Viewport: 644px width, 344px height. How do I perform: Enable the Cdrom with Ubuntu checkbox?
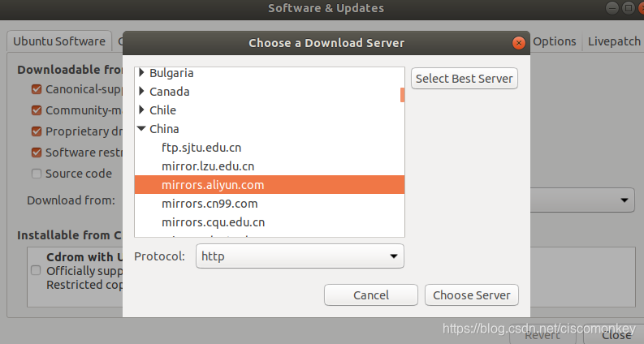pos(37,270)
